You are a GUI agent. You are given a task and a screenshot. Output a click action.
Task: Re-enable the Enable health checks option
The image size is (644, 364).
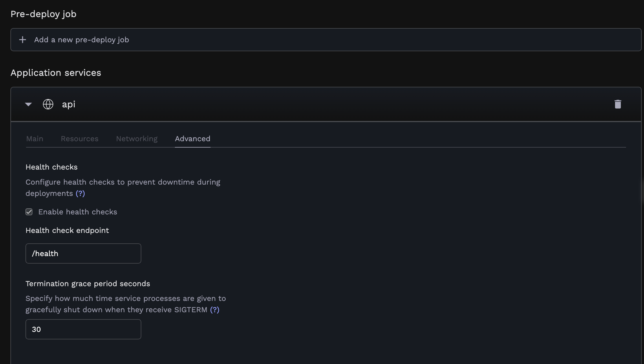click(29, 212)
